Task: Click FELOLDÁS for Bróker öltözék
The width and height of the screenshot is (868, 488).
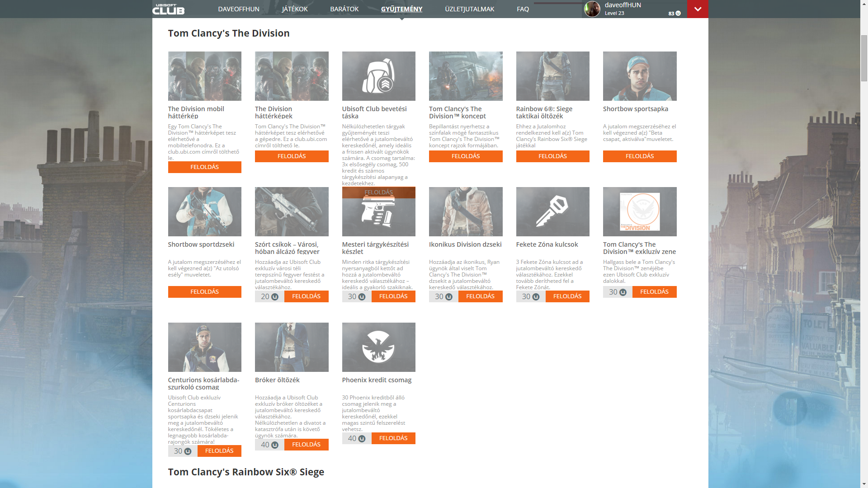Action: tap(307, 445)
